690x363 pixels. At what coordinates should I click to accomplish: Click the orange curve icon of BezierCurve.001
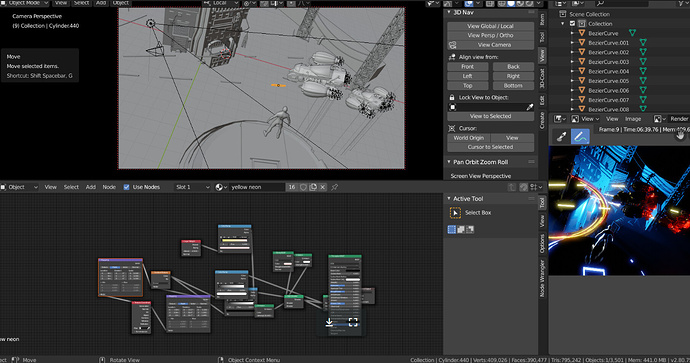tap(582, 43)
